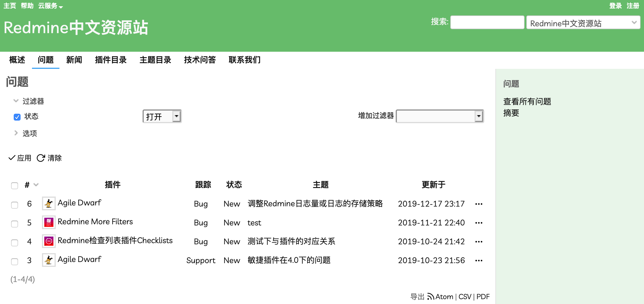Open the 联系我们 tab
644x304 pixels.
pyautogui.click(x=245, y=60)
